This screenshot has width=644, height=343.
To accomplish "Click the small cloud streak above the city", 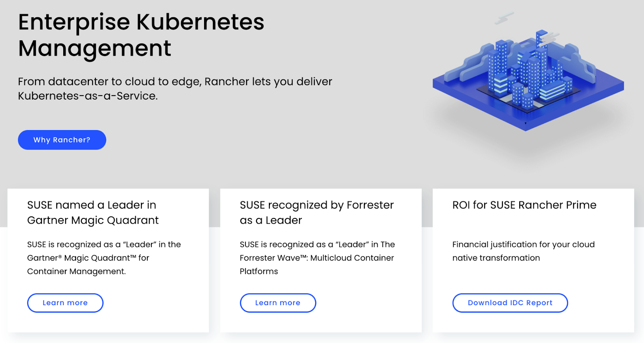I will click(504, 18).
